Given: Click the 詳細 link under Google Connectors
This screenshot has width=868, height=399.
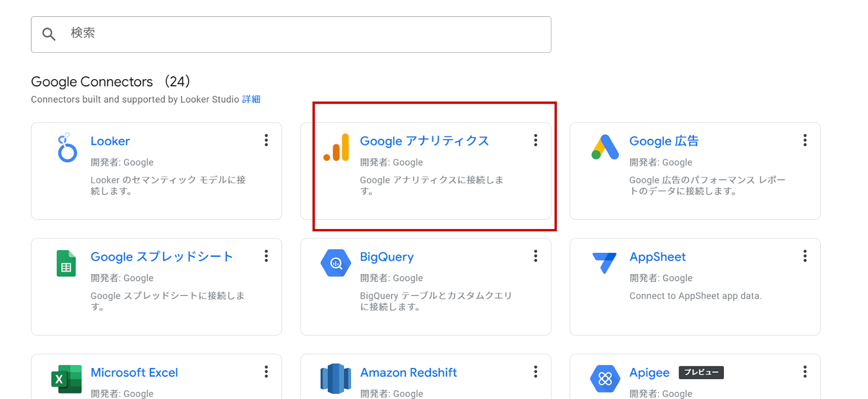Looking at the screenshot, I should tap(251, 99).
